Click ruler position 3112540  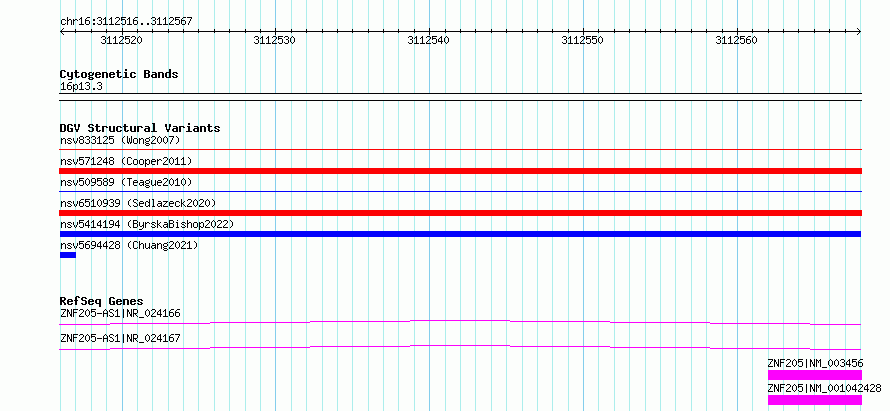429,40
